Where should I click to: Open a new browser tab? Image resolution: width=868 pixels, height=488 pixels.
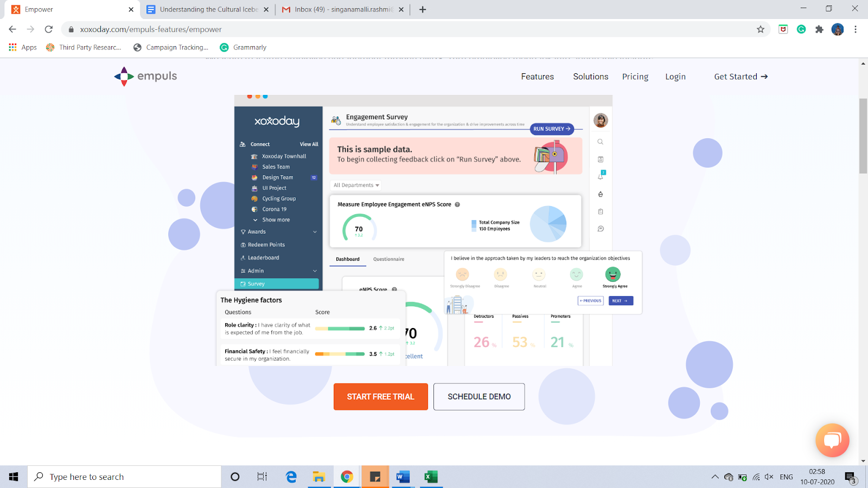pos(423,9)
